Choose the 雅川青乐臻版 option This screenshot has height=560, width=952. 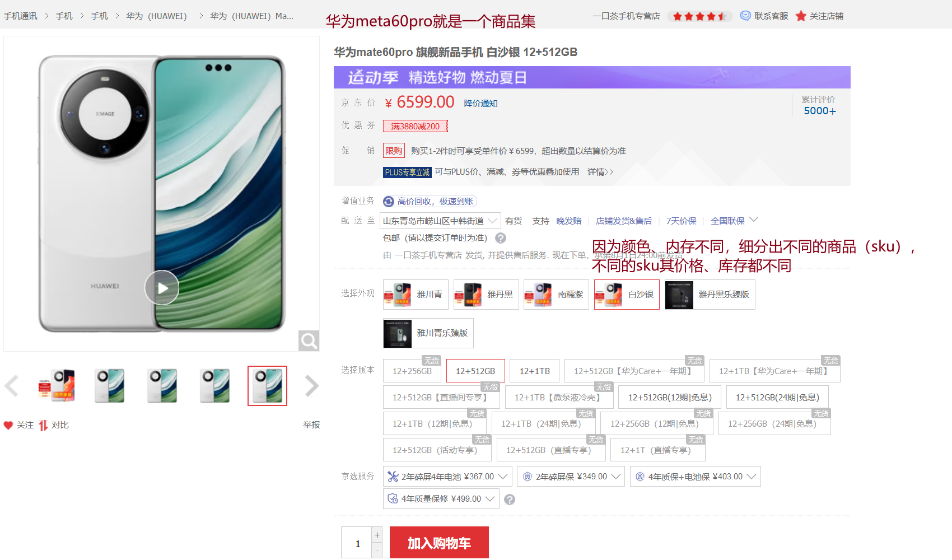point(428,333)
